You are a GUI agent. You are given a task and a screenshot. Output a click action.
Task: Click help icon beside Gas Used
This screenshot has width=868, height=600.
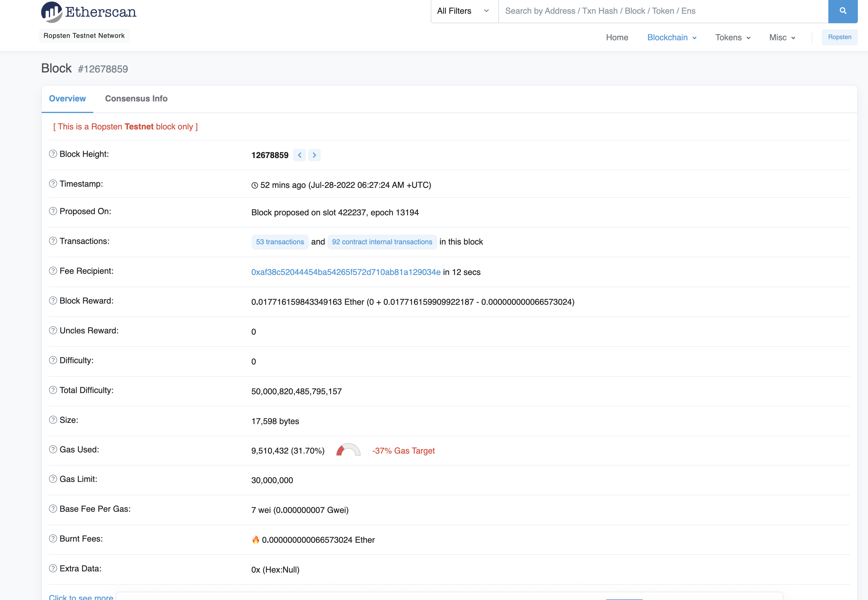coord(53,449)
